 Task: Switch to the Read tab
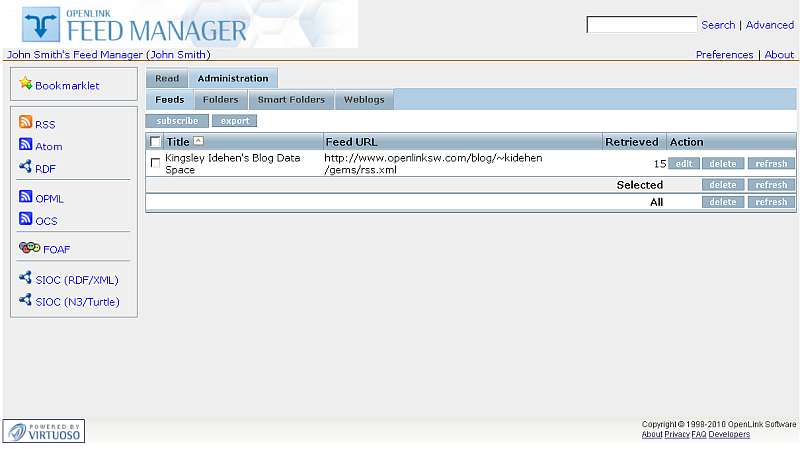click(167, 78)
